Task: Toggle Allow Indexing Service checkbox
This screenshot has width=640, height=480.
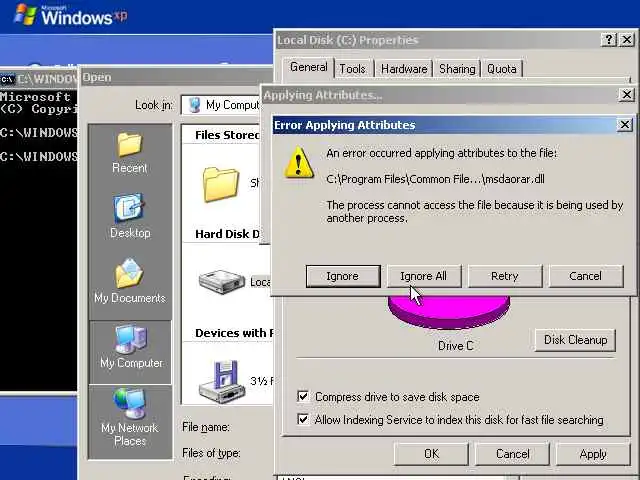Action: point(303,419)
